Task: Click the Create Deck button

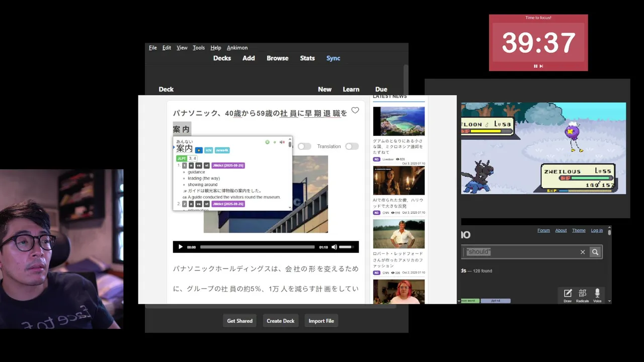Action: pyautogui.click(x=280, y=321)
